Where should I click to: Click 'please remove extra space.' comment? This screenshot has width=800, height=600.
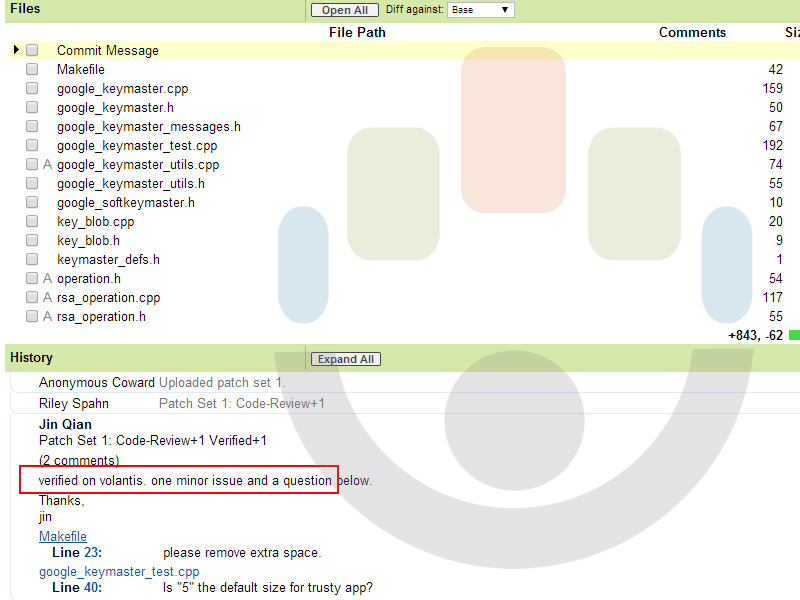(x=242, y=553)
